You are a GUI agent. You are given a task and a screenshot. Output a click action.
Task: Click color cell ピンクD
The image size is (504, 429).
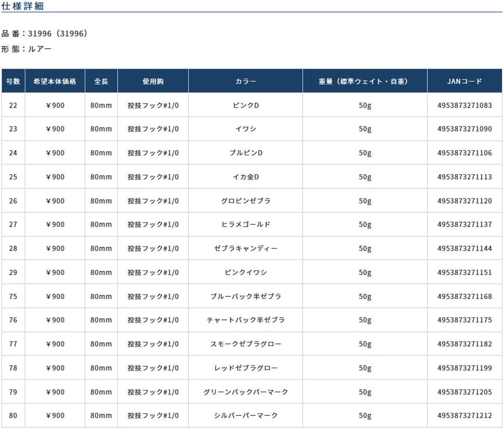coord(246,105)
